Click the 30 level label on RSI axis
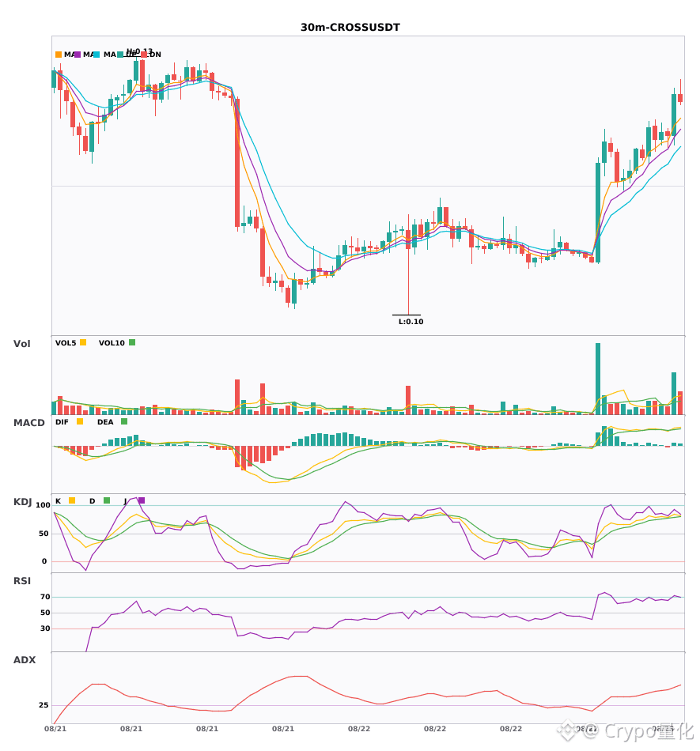 tap(45, 628)
